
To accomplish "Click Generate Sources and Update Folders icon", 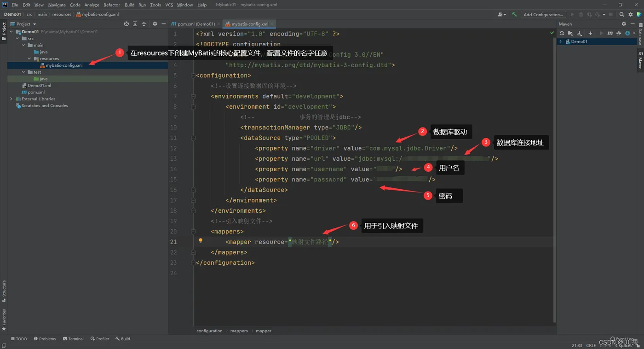I will click(x=570, y=33).
